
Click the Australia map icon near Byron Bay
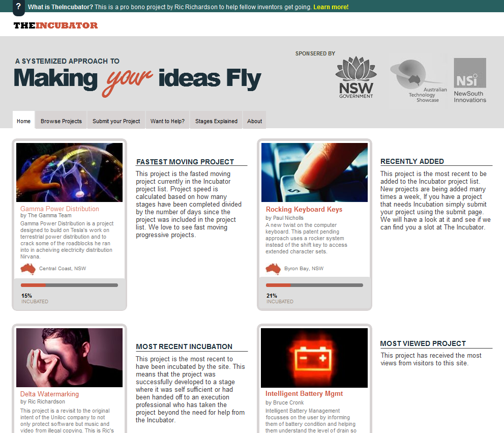point(273,268)
